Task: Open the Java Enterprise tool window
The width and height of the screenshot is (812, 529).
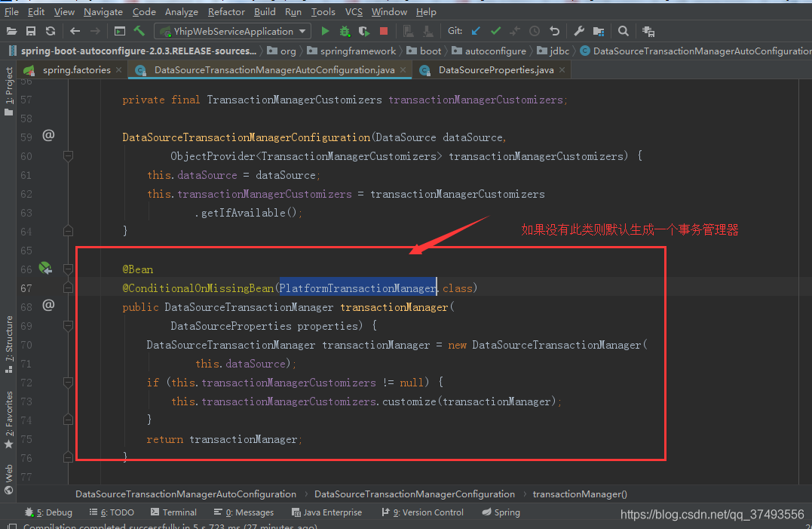Action: pos(326,512)
